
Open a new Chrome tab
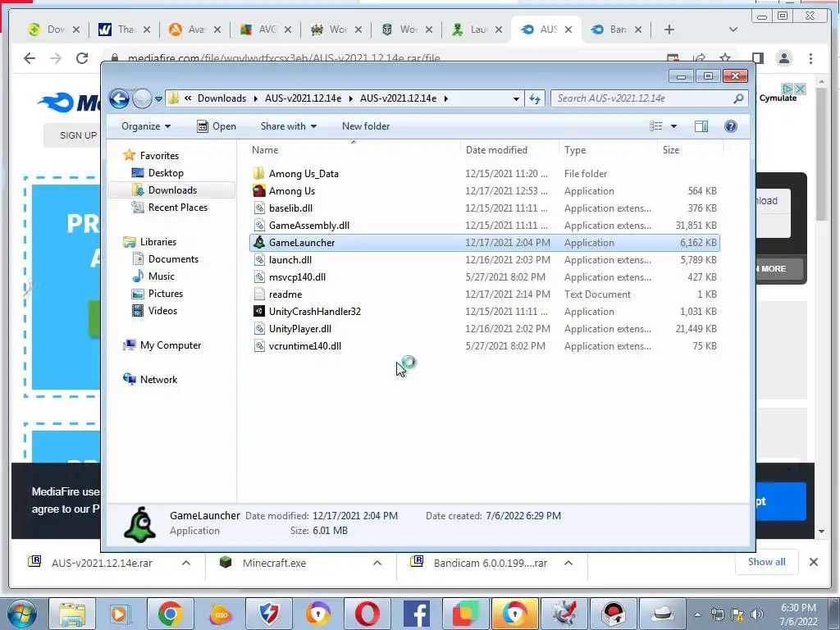click(x=669, y=30)
